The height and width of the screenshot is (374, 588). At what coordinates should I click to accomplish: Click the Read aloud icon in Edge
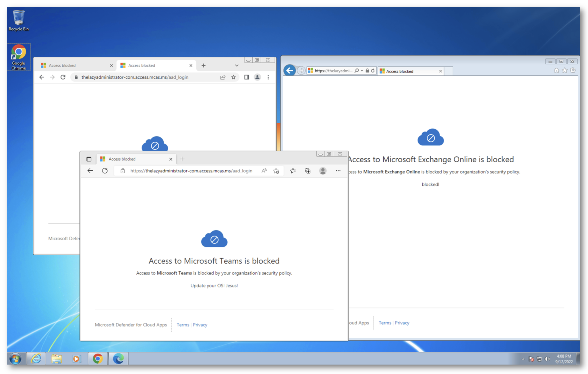click(264, 171)
